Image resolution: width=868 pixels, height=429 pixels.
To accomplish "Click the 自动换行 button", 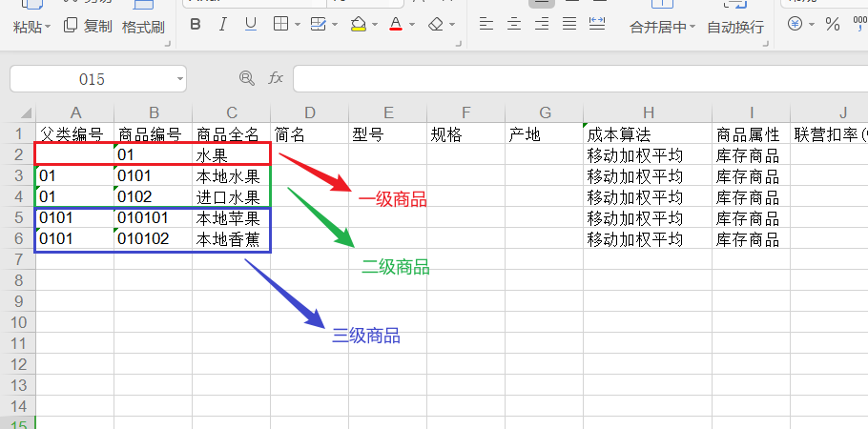I will pos(735,28).
